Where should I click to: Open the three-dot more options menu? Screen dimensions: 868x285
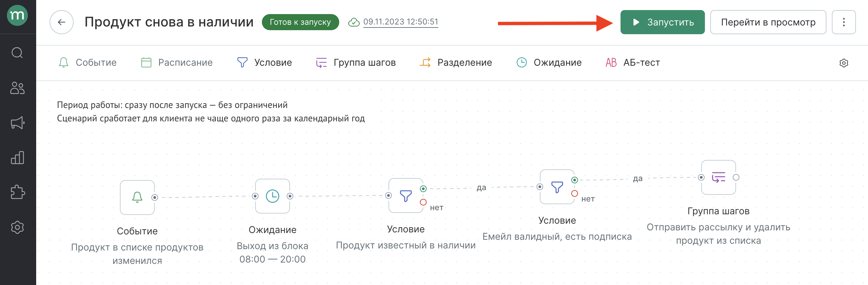844,22
